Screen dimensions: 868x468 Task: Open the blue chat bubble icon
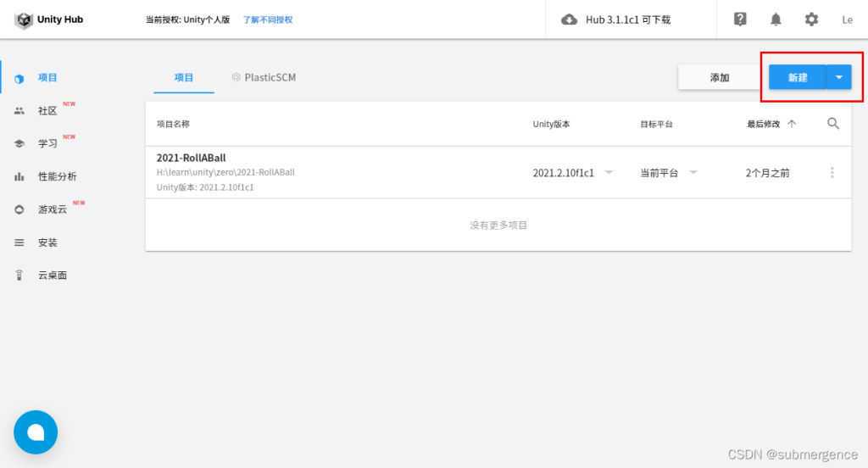tap(36, 432)
